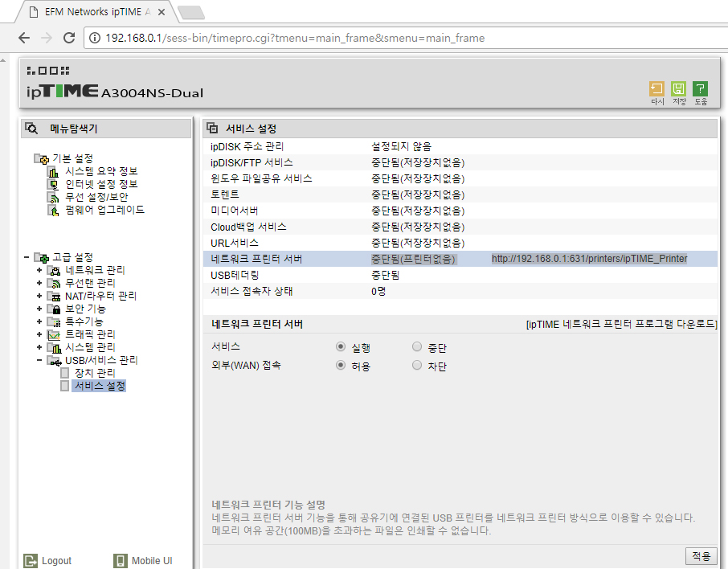Click the browser address bar URL
728x569 pixels.
[295, 38]
